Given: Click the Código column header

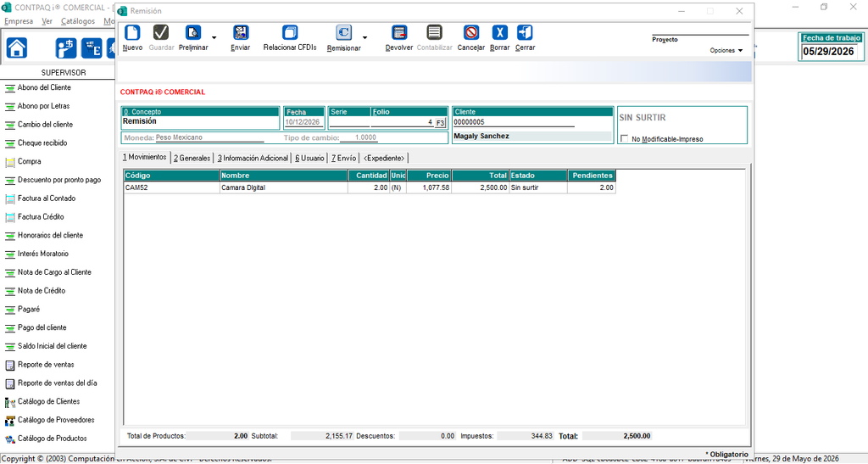Looking at the screenshot, I should coord(171,176).
